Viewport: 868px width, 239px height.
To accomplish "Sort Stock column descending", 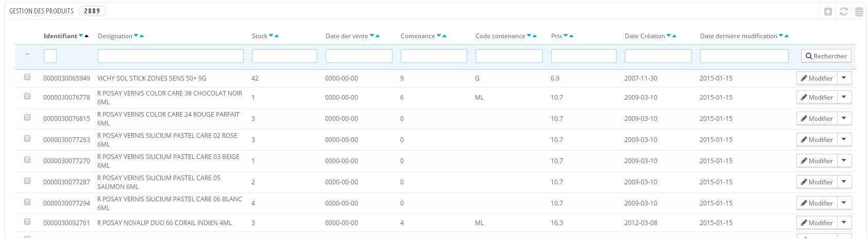I will pos(271,36).
